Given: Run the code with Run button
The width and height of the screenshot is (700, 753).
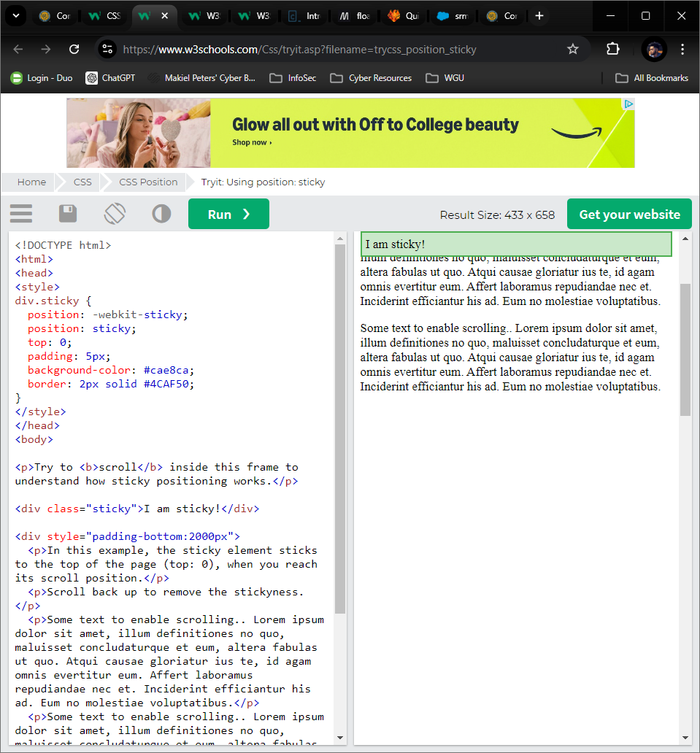Looking at the screenshot, I should coord(228,214).
